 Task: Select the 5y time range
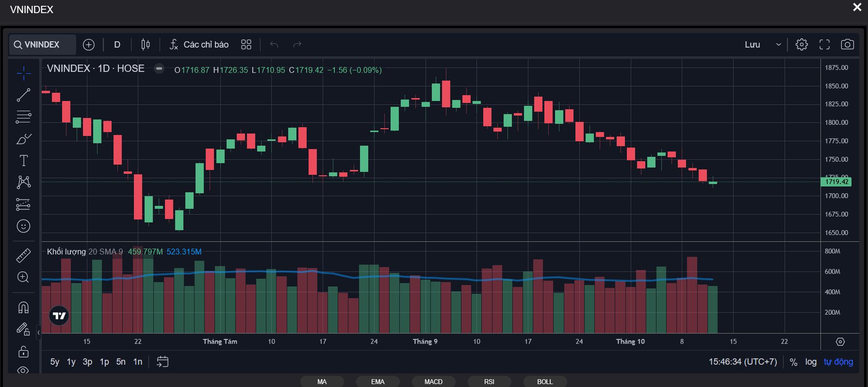[x=55, y=362]
